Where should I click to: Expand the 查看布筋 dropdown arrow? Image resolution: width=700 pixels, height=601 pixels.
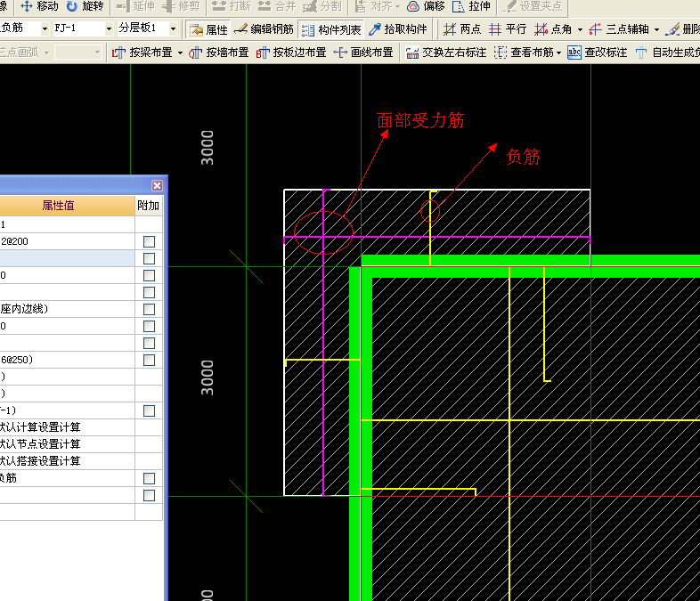[x=558, y=53]
